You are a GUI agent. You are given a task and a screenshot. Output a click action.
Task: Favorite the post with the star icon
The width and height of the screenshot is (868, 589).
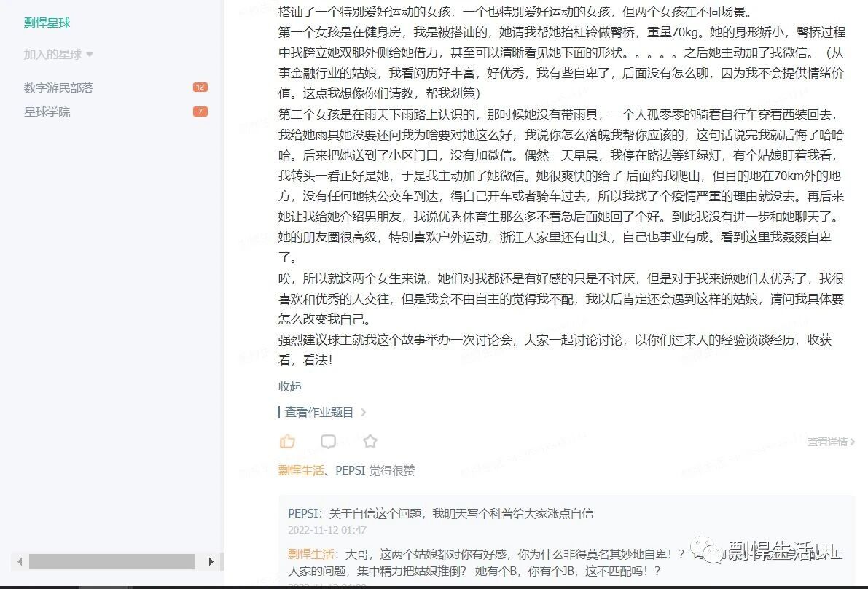[370, 441]
